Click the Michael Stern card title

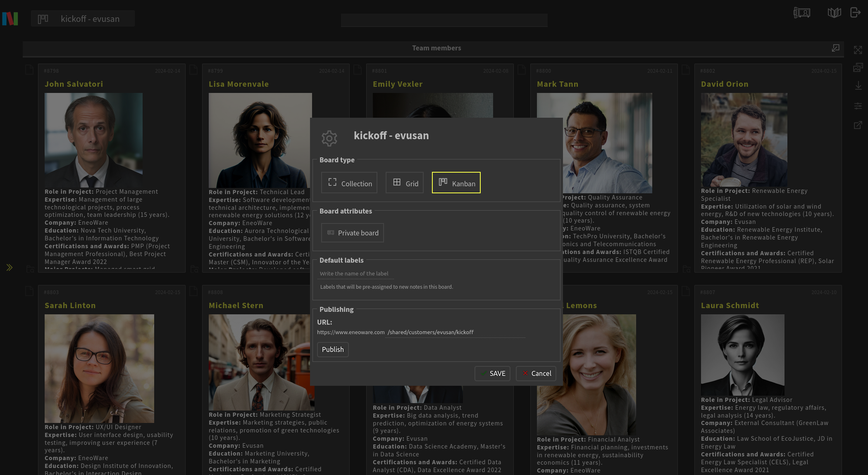pos(236,306)
